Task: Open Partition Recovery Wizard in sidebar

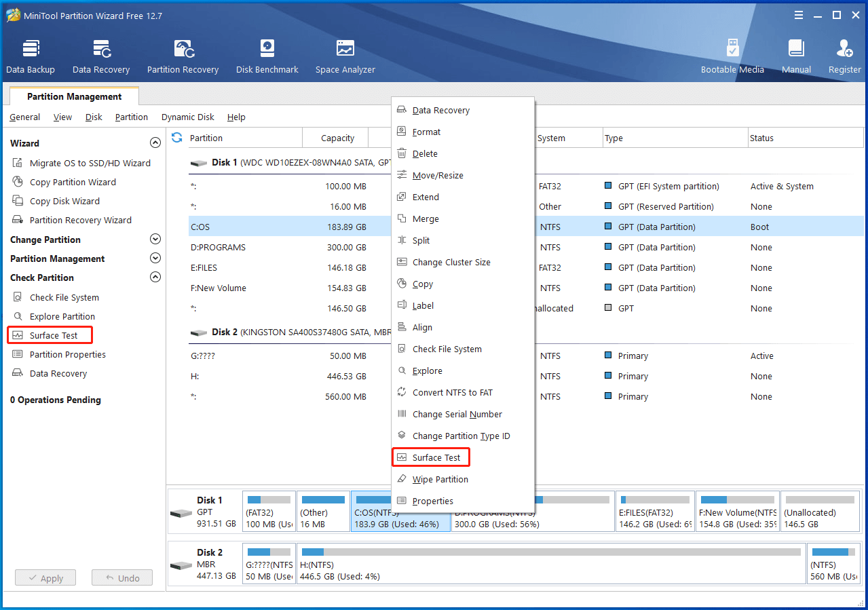Action: [72, 221]
